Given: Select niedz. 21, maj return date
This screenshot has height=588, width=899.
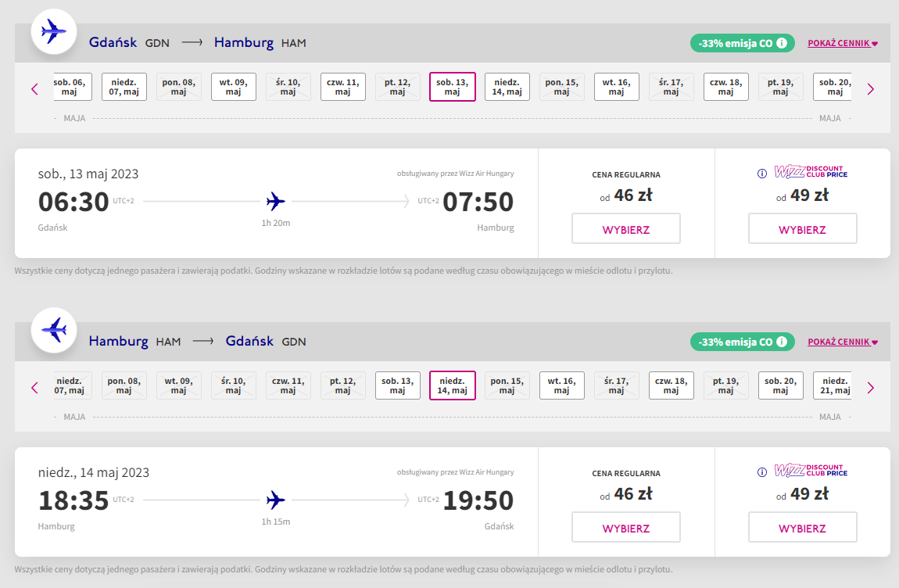Looking at the screenshot, I should [x=833, y=385].
